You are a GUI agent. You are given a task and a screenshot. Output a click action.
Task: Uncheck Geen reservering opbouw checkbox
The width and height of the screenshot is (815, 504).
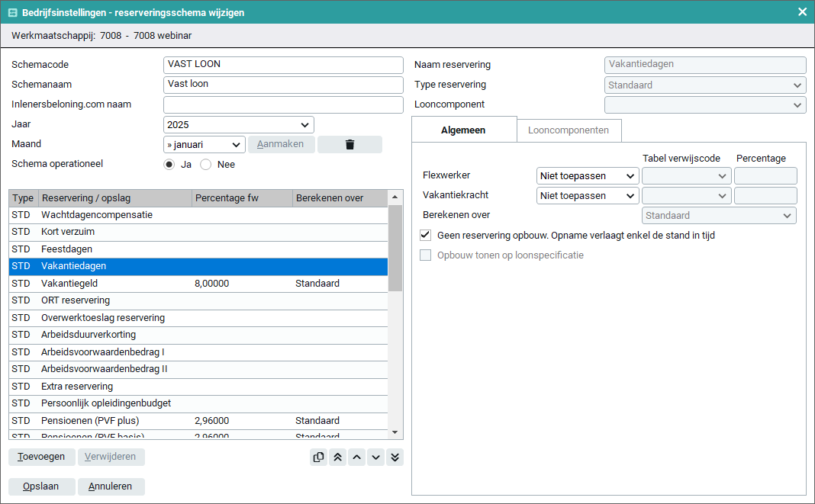(426, 236)
